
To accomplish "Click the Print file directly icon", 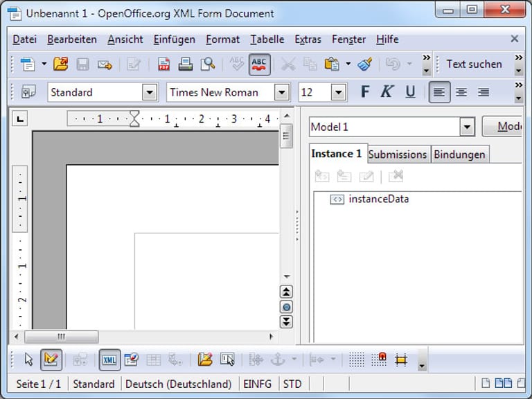I will pyautogui.click(x=186, y=64).
